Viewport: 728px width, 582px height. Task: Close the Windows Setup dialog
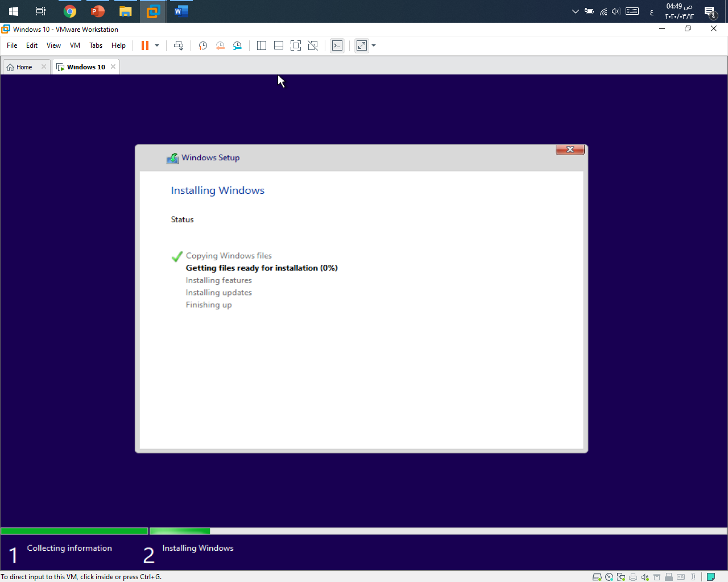(x=570, y=149)
